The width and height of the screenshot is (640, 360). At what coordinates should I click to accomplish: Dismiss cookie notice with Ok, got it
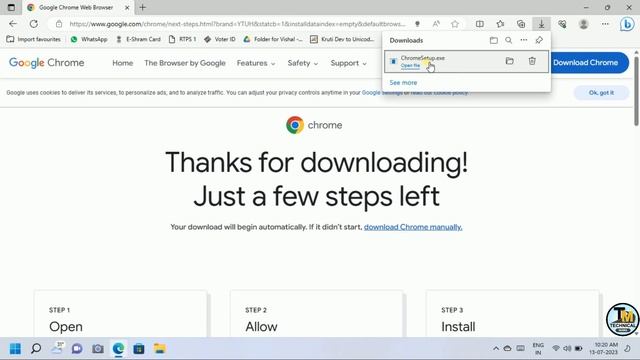point(601,93)
